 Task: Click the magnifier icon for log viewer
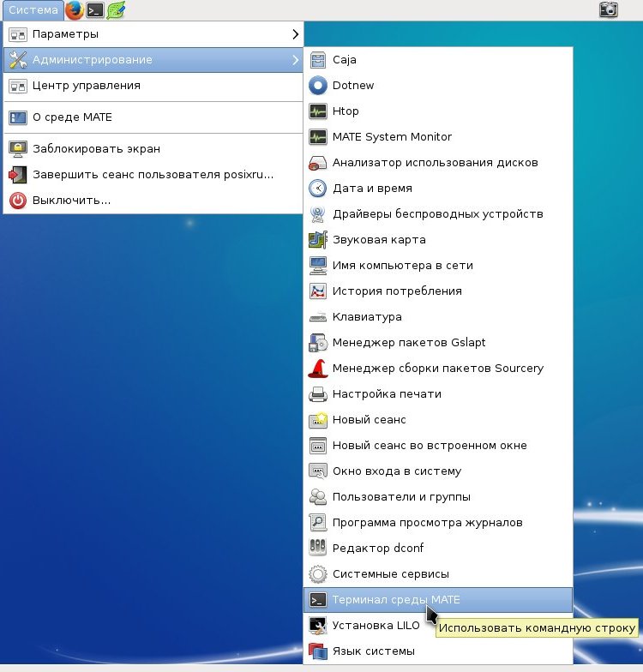tap(317, 523)
